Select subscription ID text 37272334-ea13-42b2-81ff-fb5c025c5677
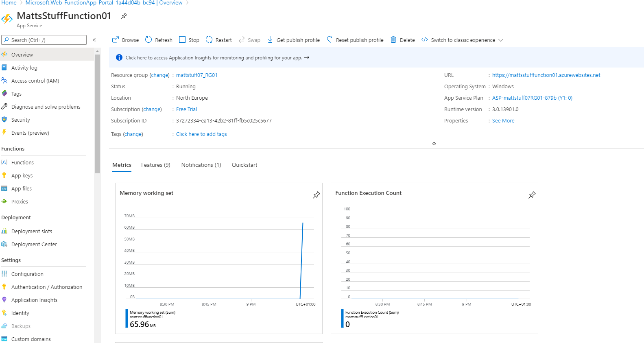The width and height of the screenshot is (644, 343). (224, 121)
